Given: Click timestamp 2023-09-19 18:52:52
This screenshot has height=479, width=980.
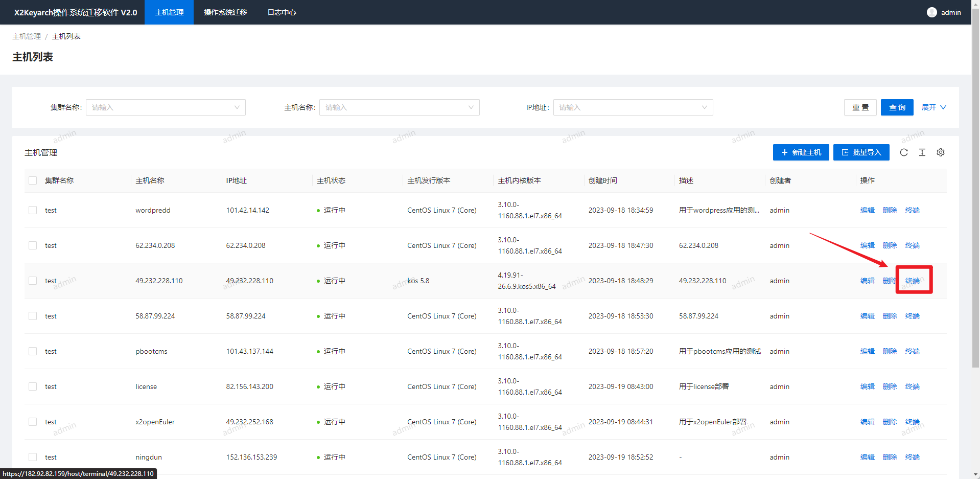Looking at the screenshot, I should 621,457.
